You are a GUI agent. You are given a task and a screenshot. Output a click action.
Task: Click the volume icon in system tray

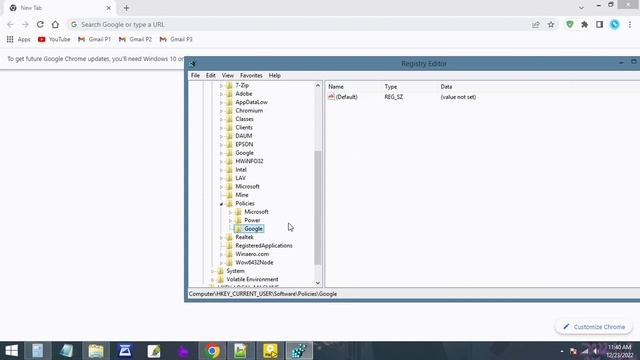pos(597,351)
